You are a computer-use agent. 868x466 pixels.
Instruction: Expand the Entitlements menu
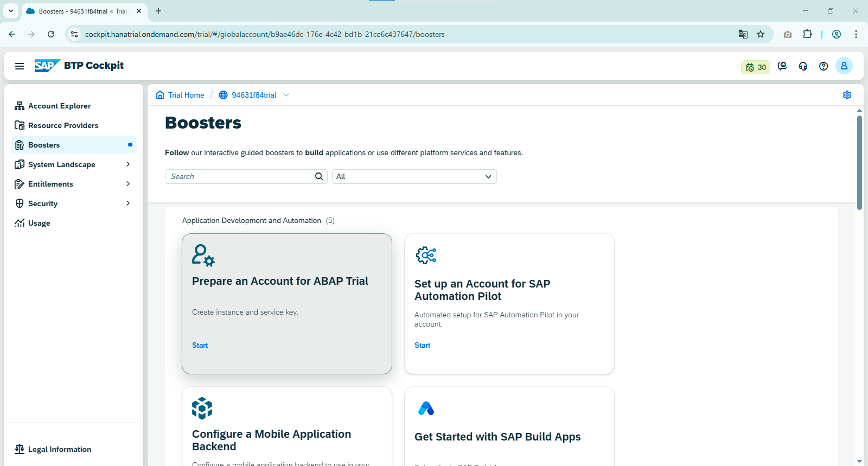[x=128, y=184]
